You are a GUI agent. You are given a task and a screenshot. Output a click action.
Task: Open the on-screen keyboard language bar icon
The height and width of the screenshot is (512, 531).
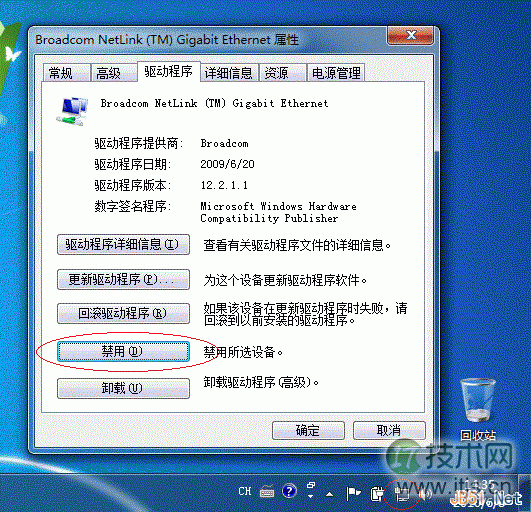267,491
